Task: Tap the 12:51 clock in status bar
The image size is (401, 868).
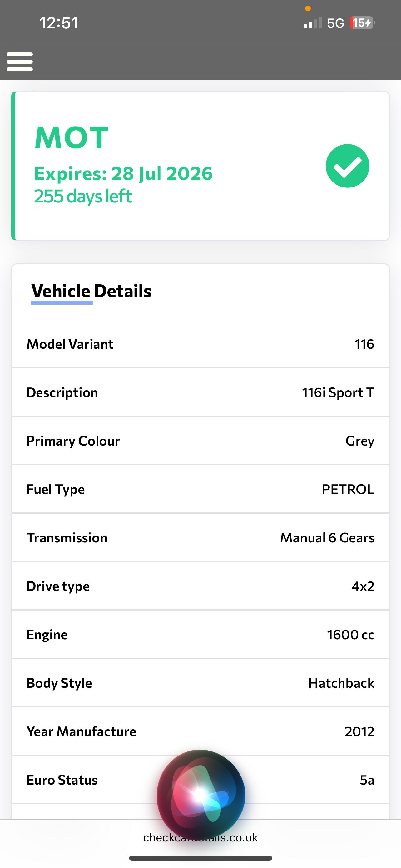Action: [x=59, y=23]
